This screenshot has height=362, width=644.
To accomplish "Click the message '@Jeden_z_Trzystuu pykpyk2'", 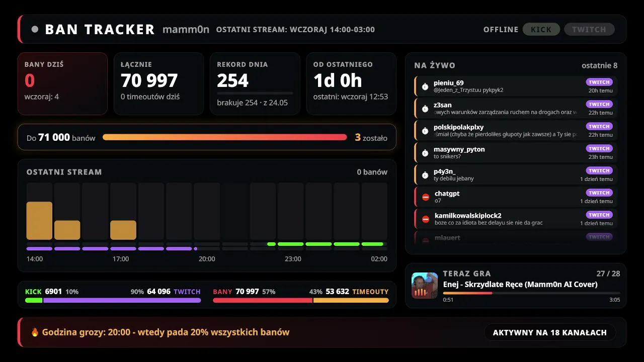I will tap(468, 90).
